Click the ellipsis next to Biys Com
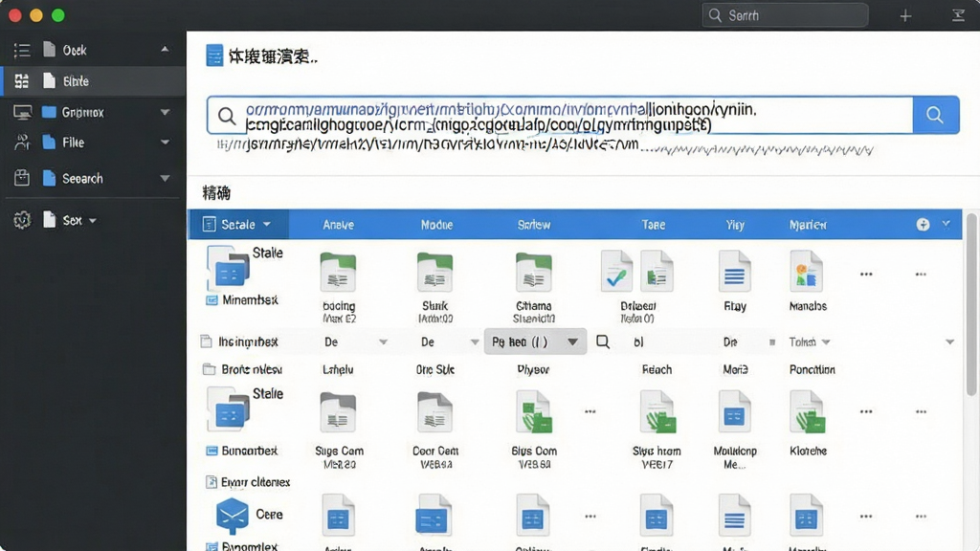The image size is (980, 551). point(590,411)
